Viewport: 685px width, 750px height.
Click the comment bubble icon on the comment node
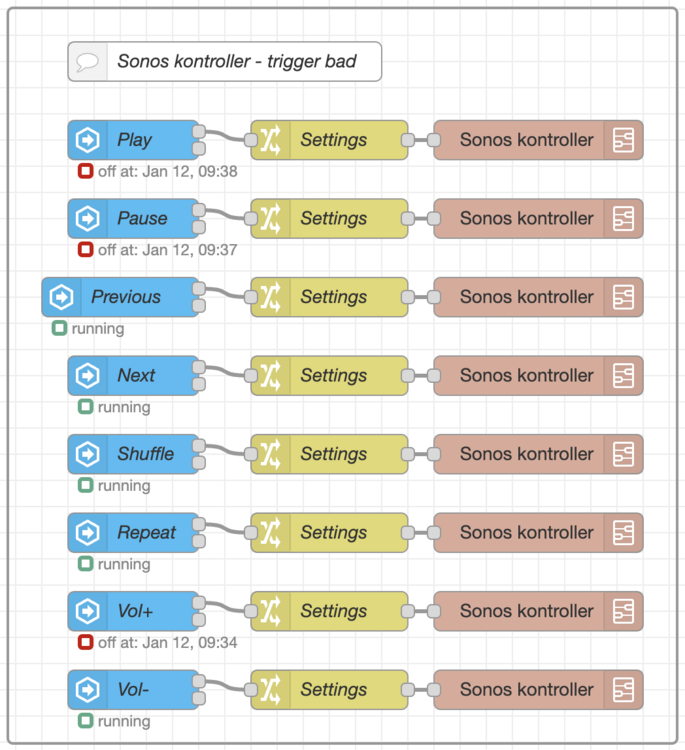tap(88, 62)
